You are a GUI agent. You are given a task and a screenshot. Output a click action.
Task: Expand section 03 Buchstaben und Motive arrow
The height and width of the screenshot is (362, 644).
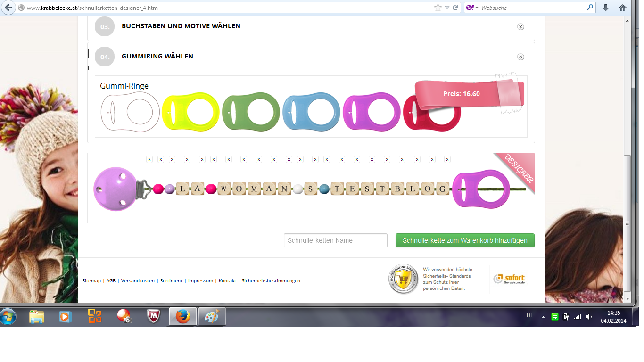point(520,27)
